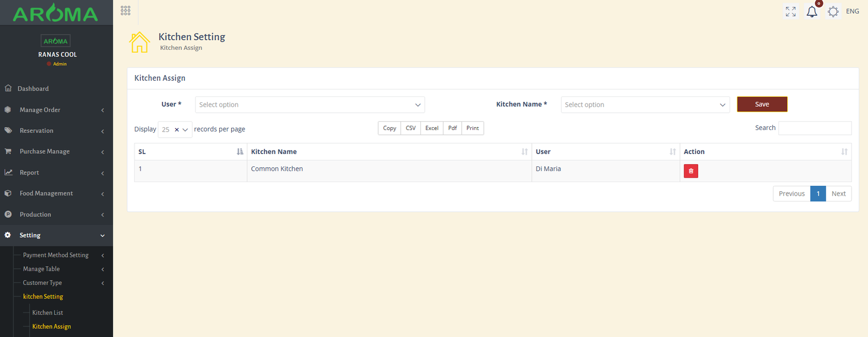Image resolution: width=868 pixels, height=337 pixels.
Task: Click the yellow home icon
Action: (x=139, y=42)
